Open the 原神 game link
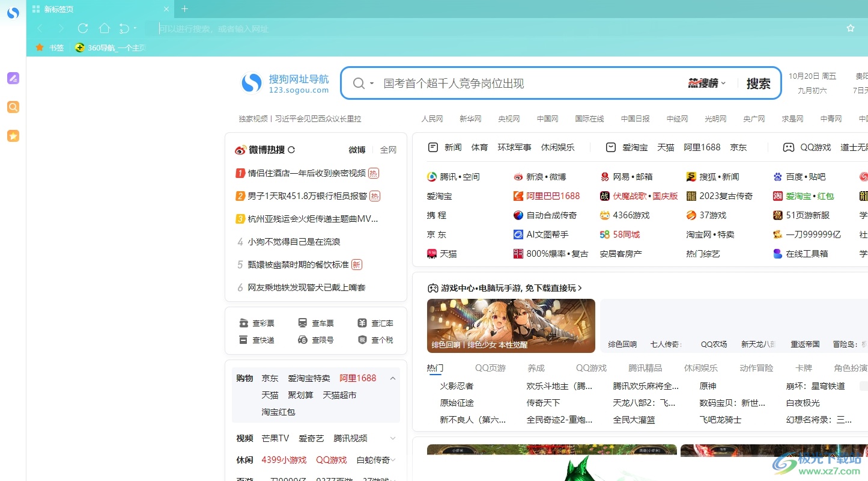This screenshot has width=868, height=481. click(708, 386)
